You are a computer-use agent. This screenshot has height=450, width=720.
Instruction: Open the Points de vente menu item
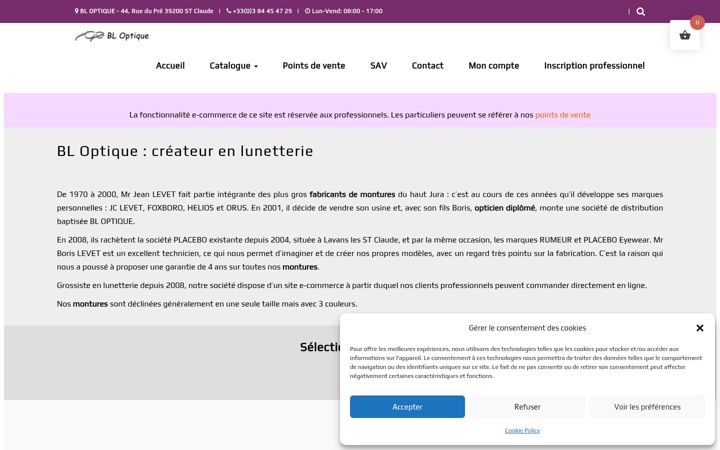coord(314,66)
